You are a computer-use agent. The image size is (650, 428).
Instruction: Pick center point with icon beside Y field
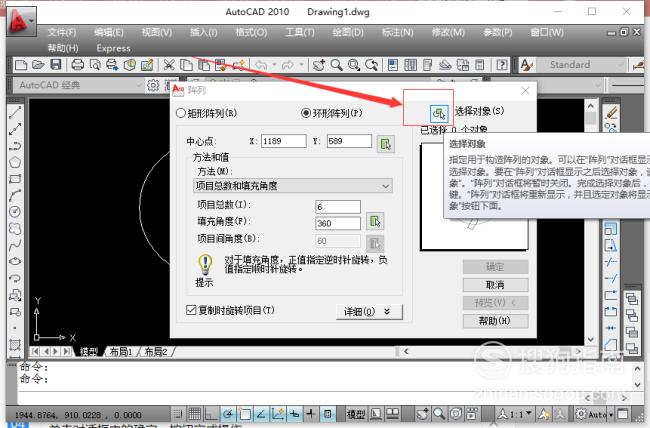pos(386,144)
